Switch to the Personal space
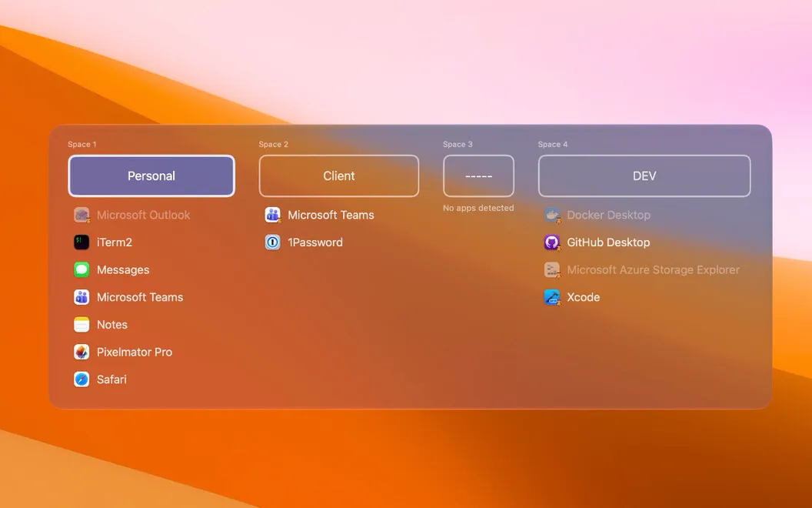 pyautogui.click(x=151, y=175)
